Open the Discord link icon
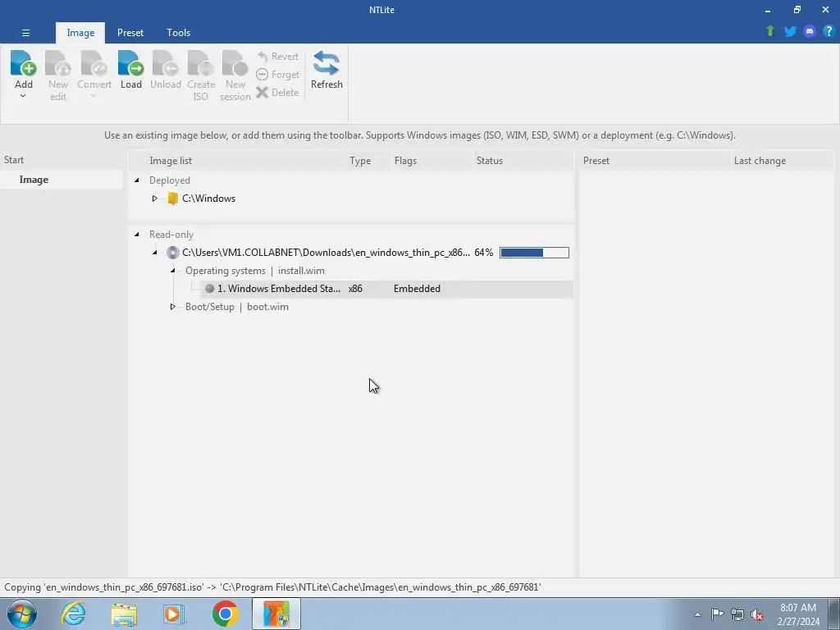 click(810, 31)
